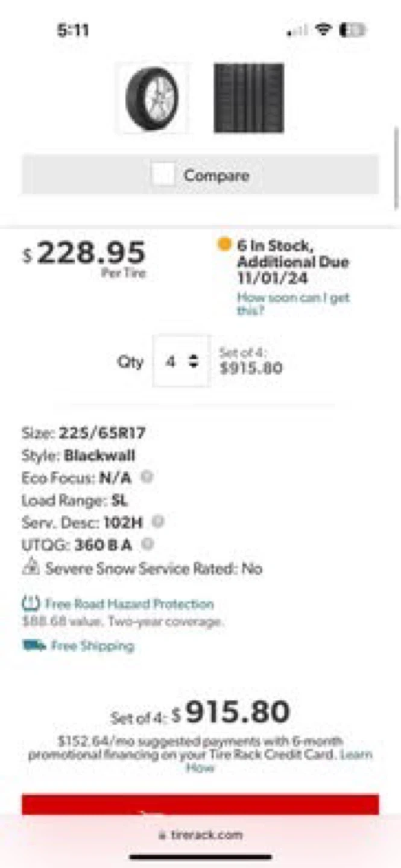Image resolution: width=401 pixels, height=868 pixels.
Task: Click the Qty up-down stepper arrows
Action: click(194, 362)
